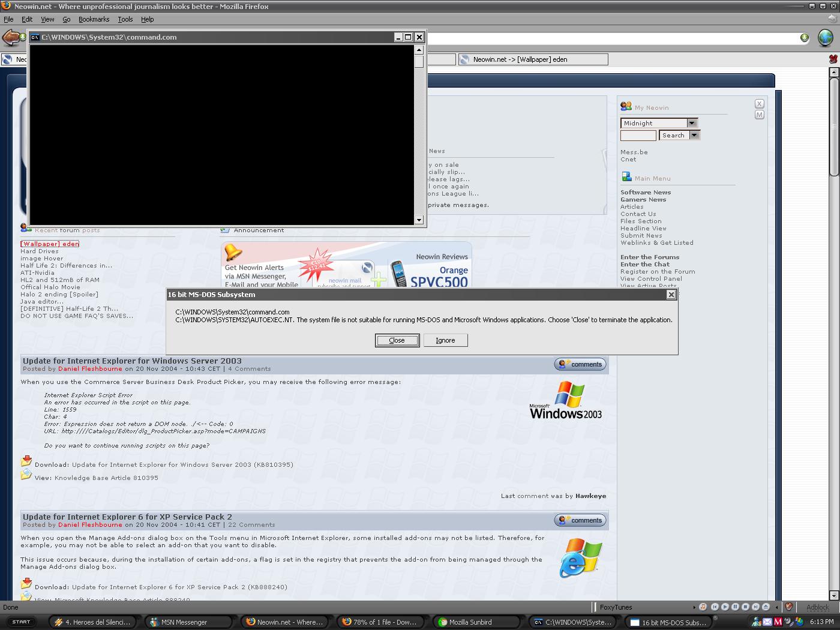Open the [Wallpaper] eden forum post link
This screenshot has height=630, width=840.
click(50, 244)
